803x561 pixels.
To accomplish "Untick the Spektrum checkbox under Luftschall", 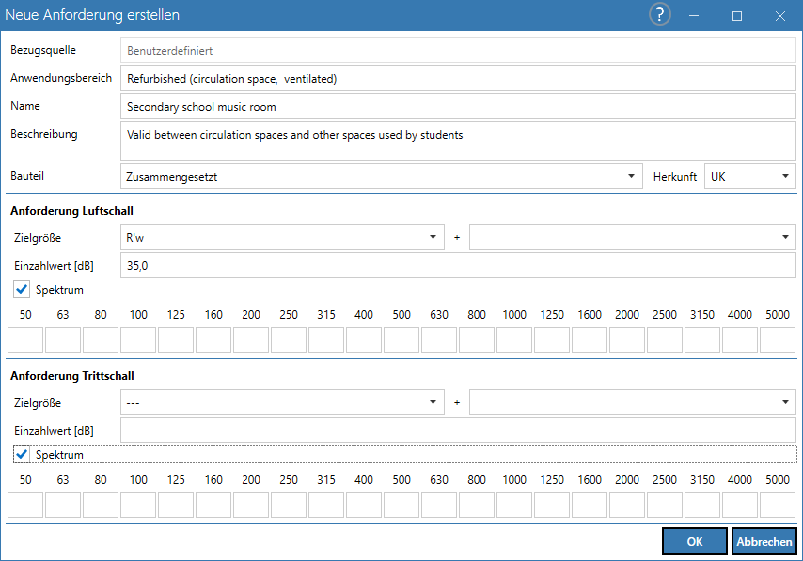I will click(22, 289).
